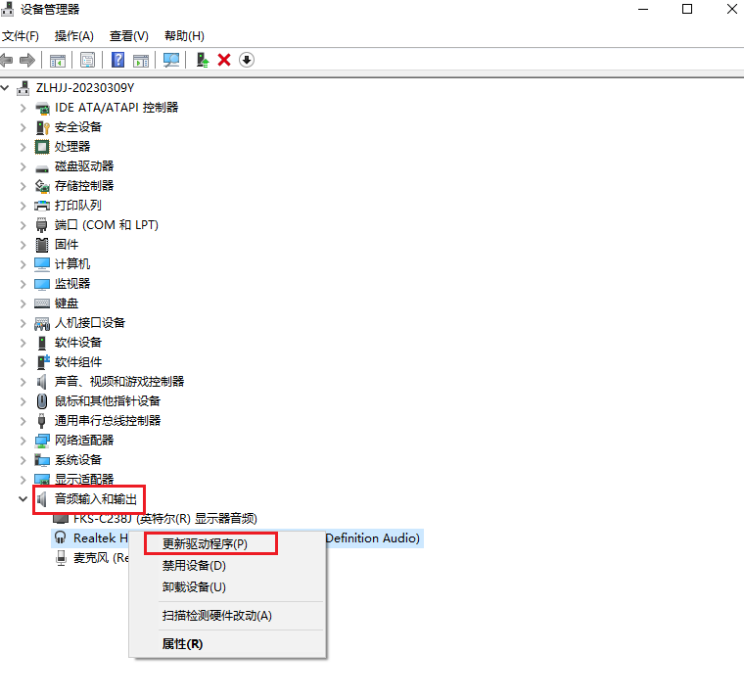The width and height of the screenshot is (744, 700).
Task: Select the 处理器 chip icon
Action: coord(42,147)
